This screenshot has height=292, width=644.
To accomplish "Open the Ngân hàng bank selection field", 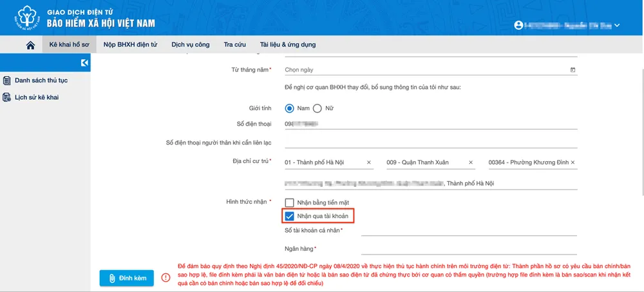I will coord(469,249).
